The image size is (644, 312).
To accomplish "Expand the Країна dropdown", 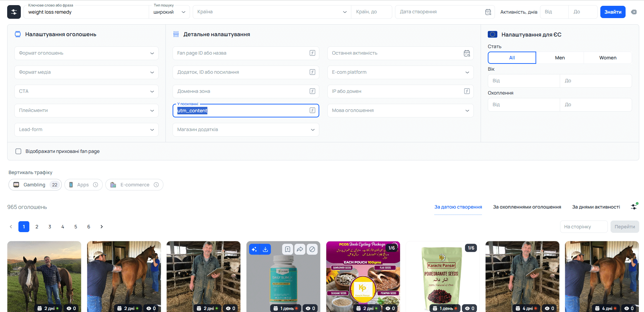I will point(272,12).
